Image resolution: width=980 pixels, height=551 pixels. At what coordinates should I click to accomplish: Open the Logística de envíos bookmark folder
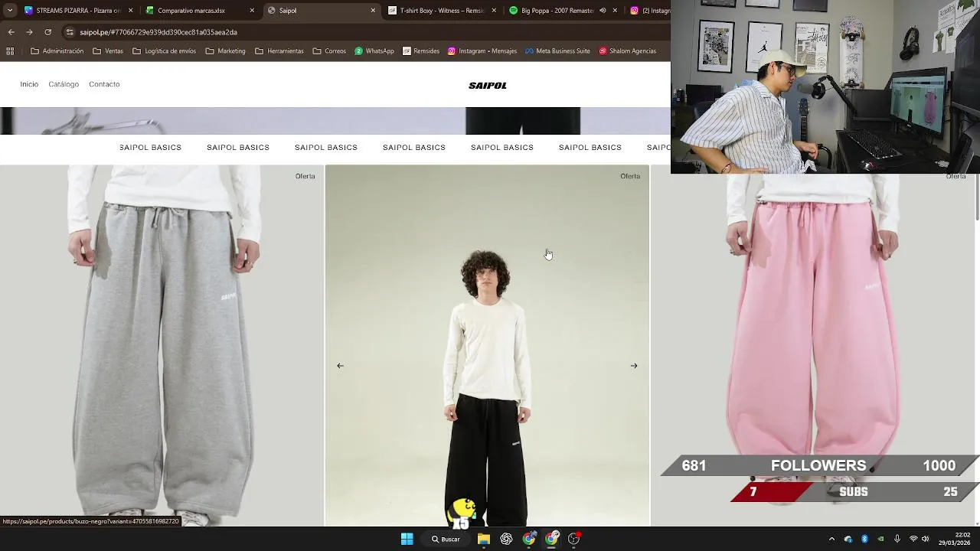(164, 51)
